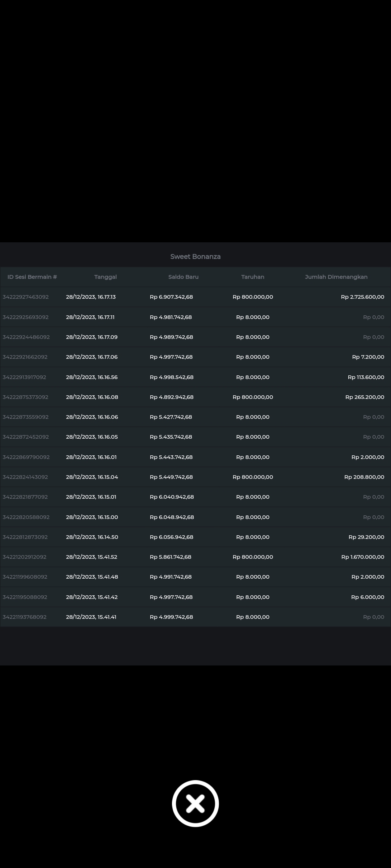The image size is (391, 868).
Task: Open session ID 34222921662092
Action: pos(25,357)
